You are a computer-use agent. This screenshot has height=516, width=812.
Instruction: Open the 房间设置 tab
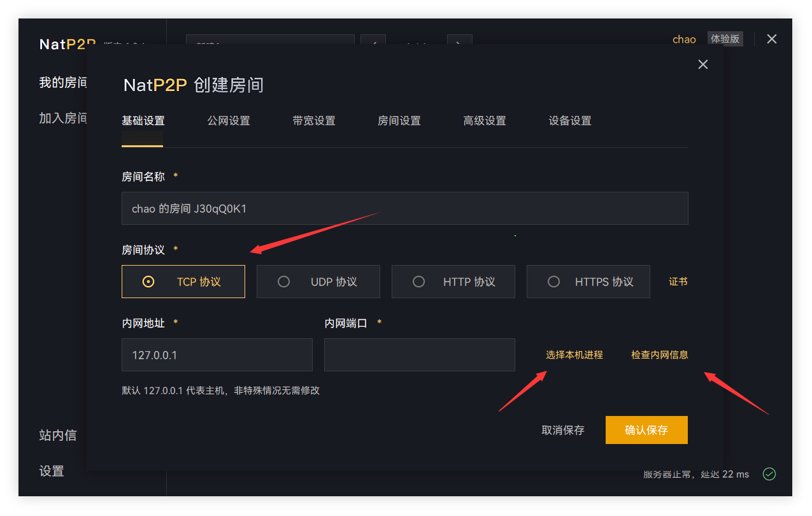click(x=399, y=121)
